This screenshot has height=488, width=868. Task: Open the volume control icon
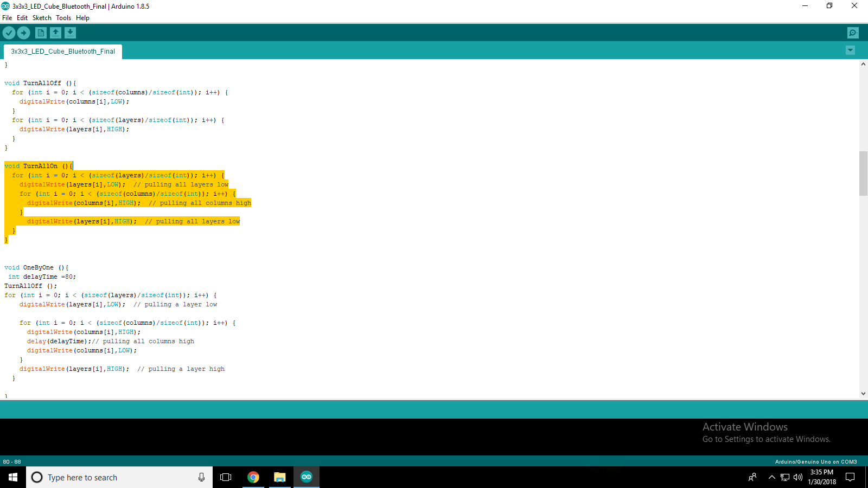797,477
